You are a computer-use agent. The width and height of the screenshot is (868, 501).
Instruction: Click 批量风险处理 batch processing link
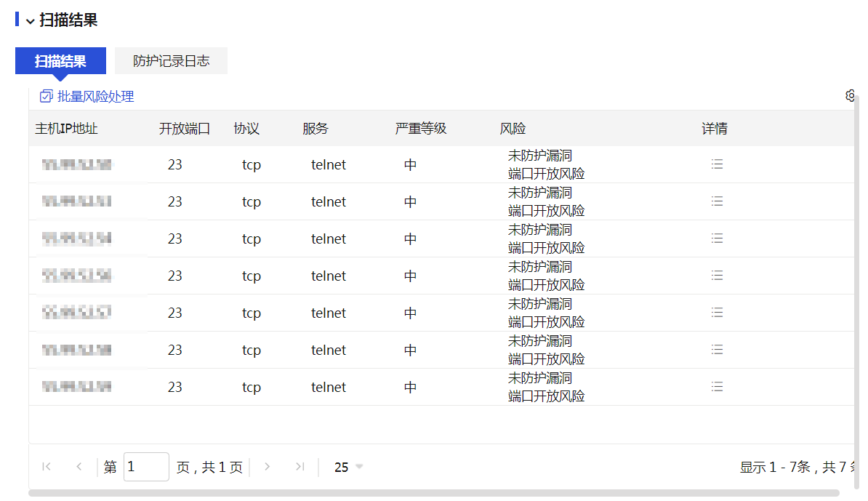click(87, 97)
